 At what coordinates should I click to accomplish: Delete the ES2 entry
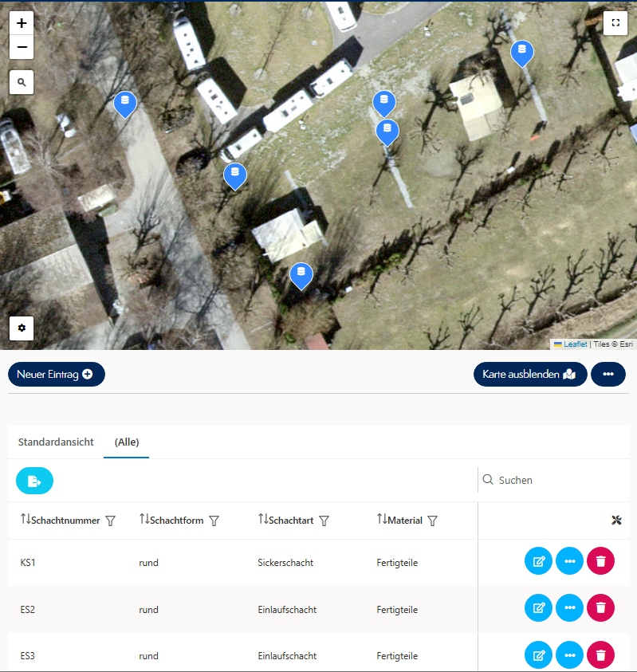click(600, 609)
